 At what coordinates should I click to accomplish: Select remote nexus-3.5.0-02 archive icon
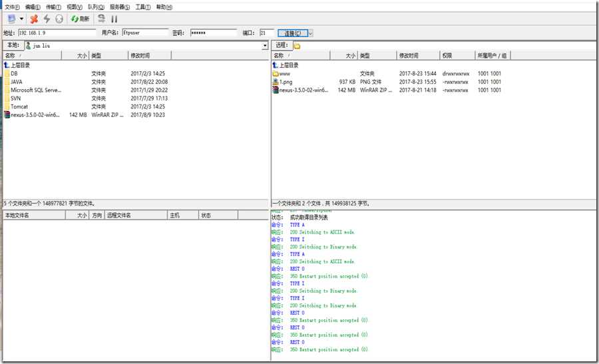[x=276, y=90]
